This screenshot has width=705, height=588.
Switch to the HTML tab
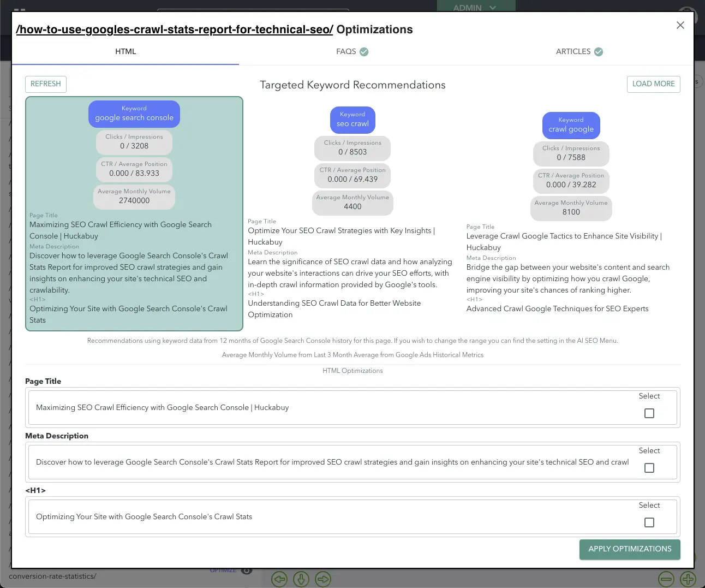[126, 51]
